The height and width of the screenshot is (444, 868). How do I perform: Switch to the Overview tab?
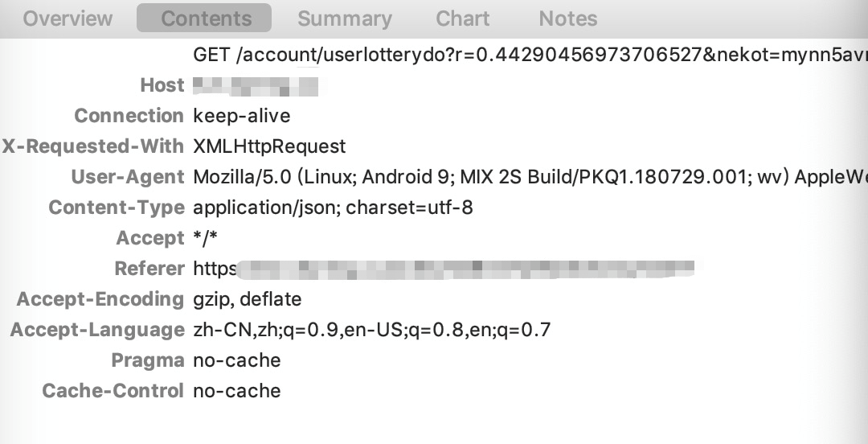tap(68, 18)
